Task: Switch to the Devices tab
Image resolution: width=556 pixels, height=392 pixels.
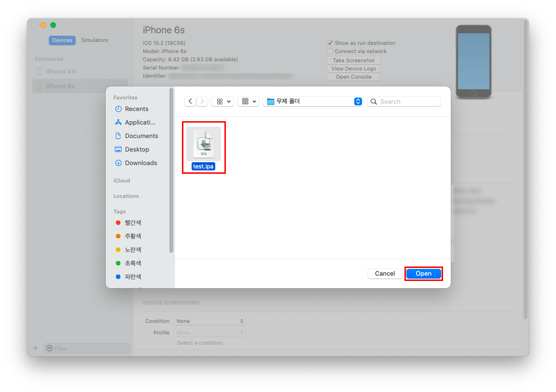Action: coord(62,40)
